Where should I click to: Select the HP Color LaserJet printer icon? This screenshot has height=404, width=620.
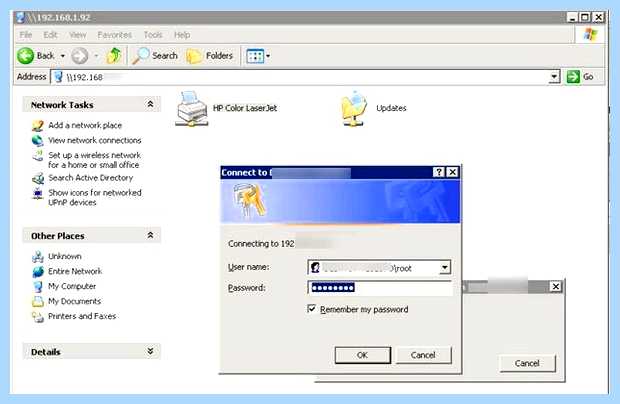click(x=192, y=109)
